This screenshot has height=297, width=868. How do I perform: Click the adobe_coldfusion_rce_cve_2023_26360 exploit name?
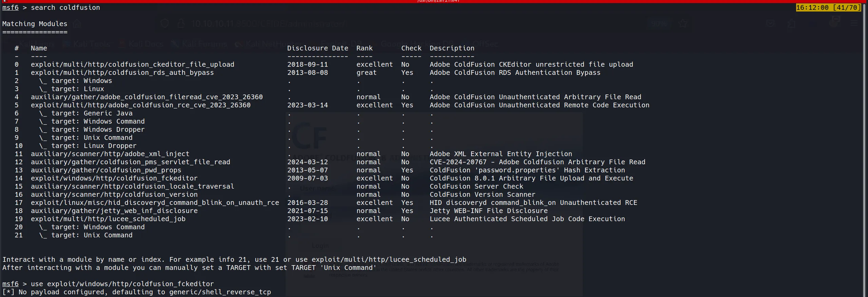click(x=140, y=105)
